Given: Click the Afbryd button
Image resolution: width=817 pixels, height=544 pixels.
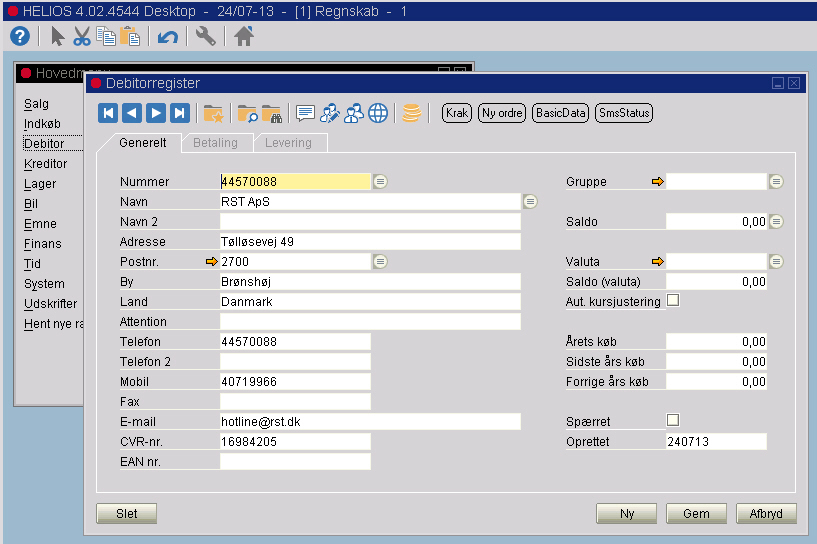Looking at the screenshot, I should (766, 514).
